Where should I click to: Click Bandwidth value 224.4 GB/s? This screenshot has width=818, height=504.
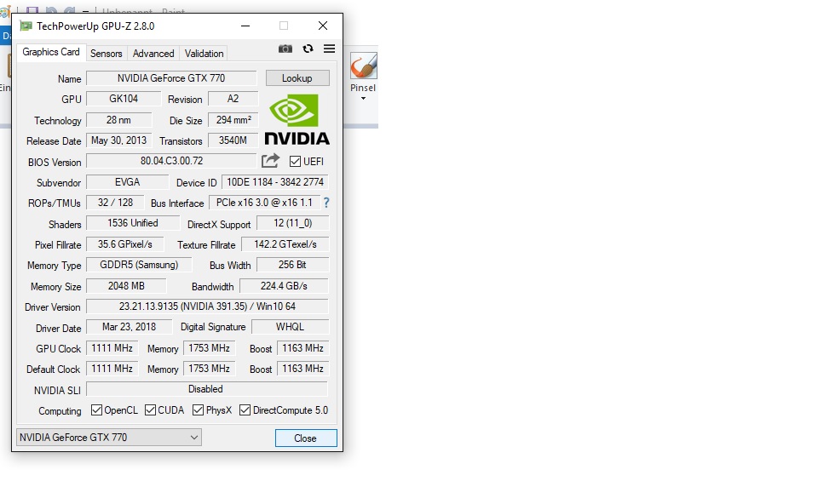pyautogui.click(x=284, y=285)
